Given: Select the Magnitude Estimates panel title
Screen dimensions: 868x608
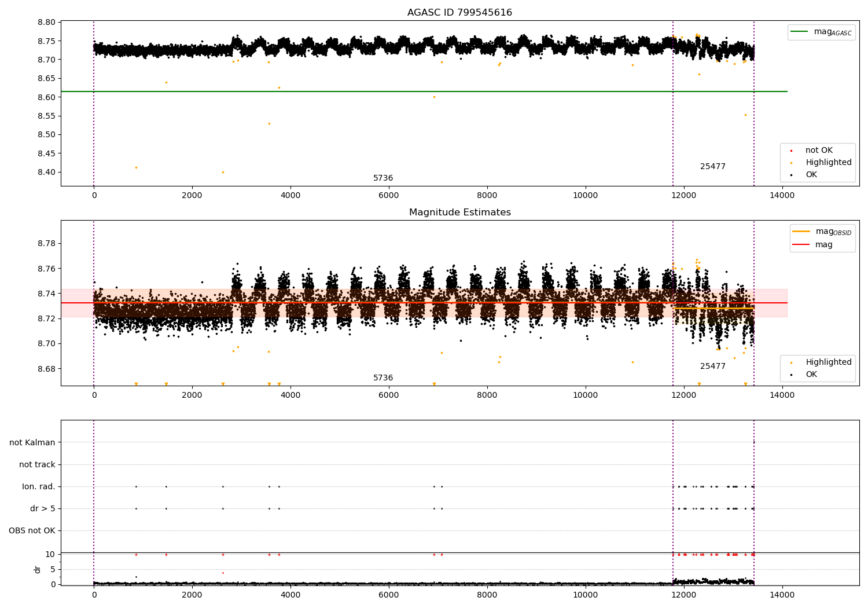Looking at the screenshot, I should 459,213.
